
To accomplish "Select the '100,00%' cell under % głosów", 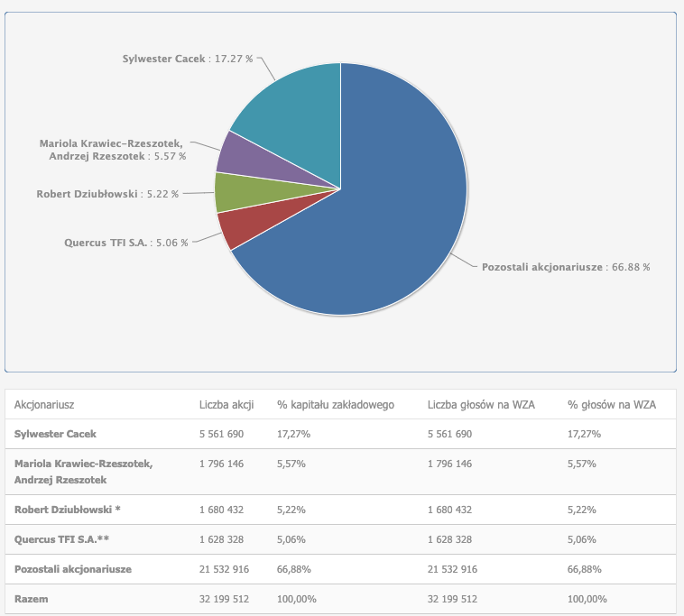I will [587, 599].
